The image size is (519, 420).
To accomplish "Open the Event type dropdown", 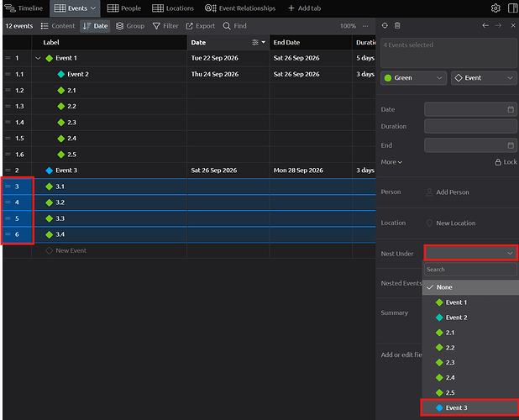I will 484,78.
